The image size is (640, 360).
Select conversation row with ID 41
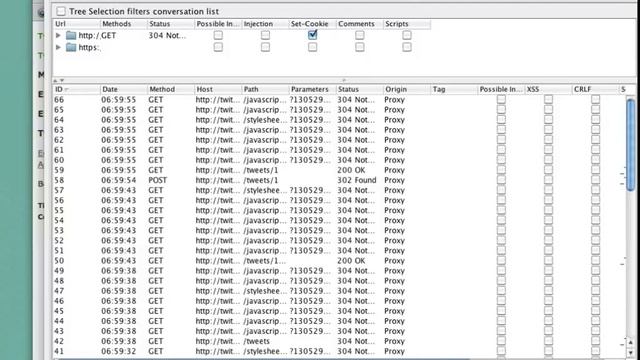click(x=339, y=351)
